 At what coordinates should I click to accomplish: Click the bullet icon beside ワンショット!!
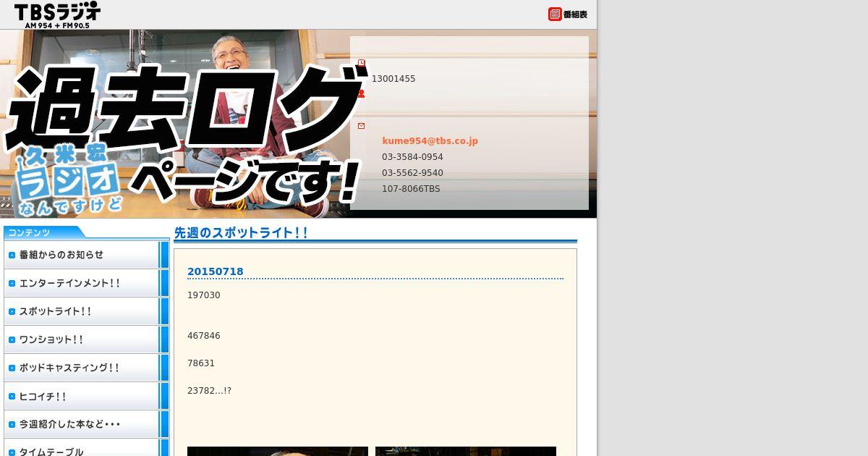12,340
